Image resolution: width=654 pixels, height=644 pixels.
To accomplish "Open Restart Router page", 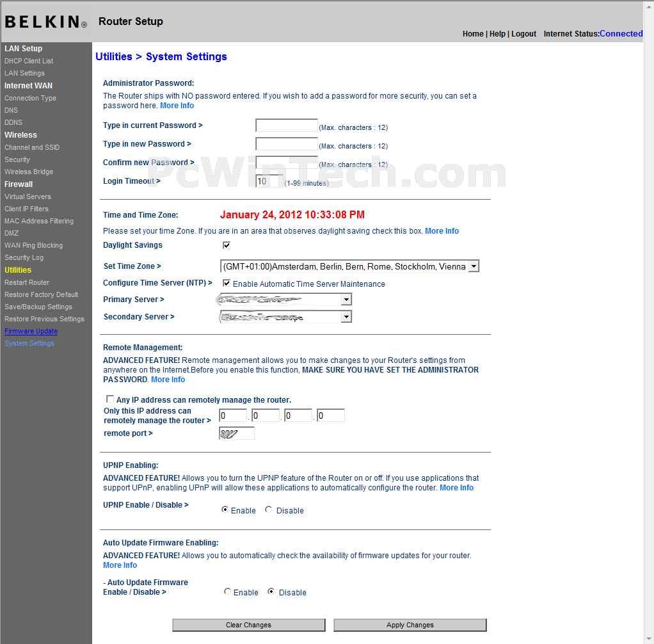I will [27, 282].
